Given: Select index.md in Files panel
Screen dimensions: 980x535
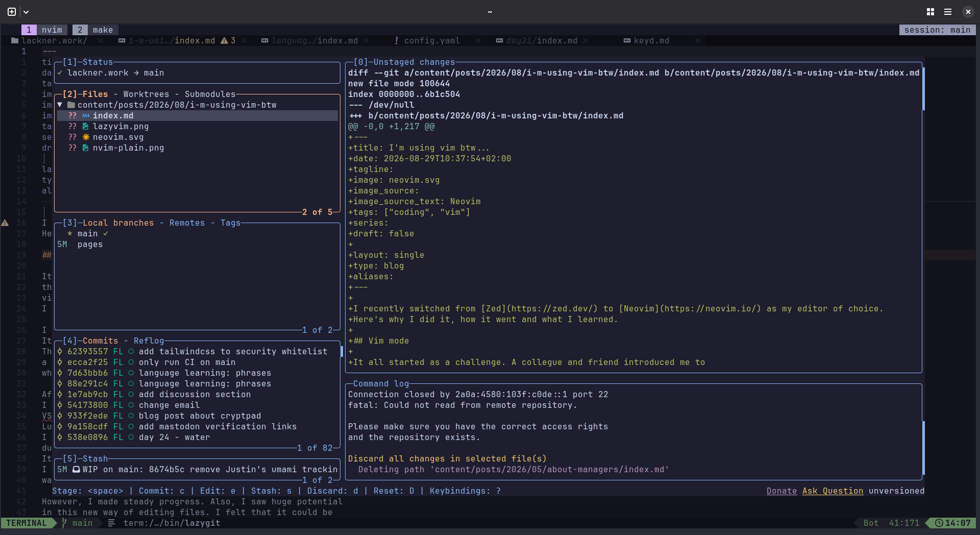Looking at the screenshot, I should click(x=198, y=115).
